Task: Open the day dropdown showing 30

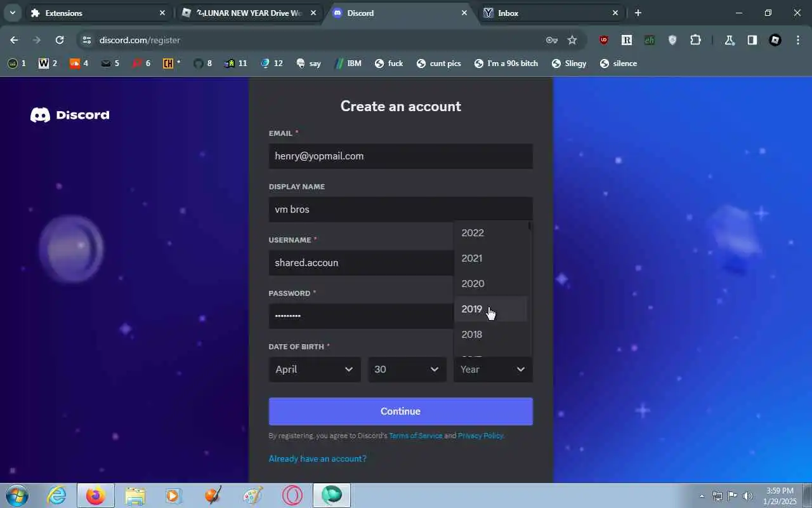Action: [x=407, y=370]
